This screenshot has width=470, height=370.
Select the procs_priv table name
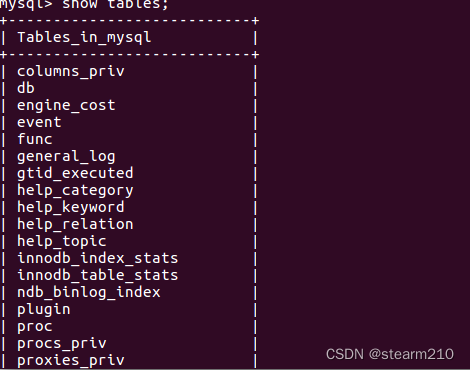(x=62, y=344)
